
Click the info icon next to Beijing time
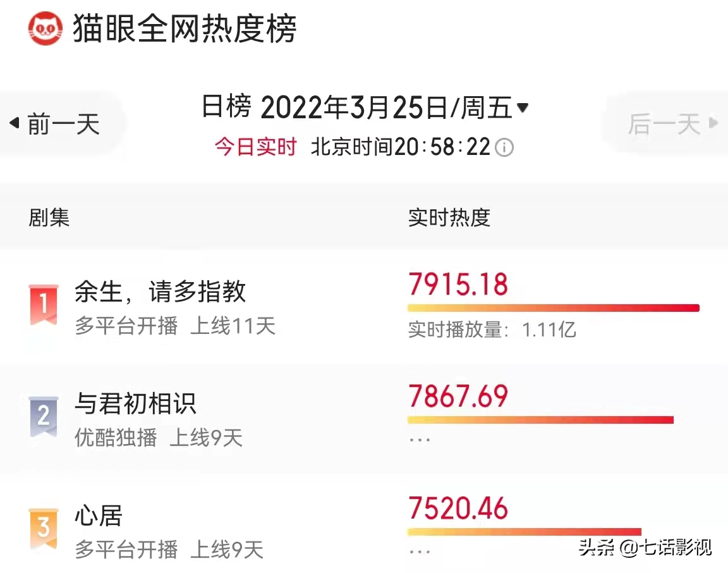coord(503,147)
